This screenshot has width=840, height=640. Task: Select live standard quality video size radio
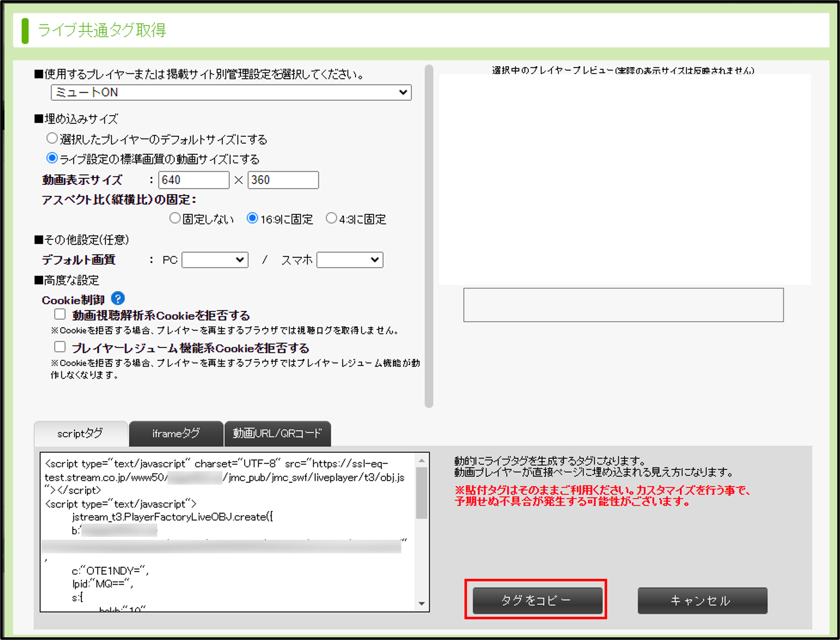[x=52, y=158]
